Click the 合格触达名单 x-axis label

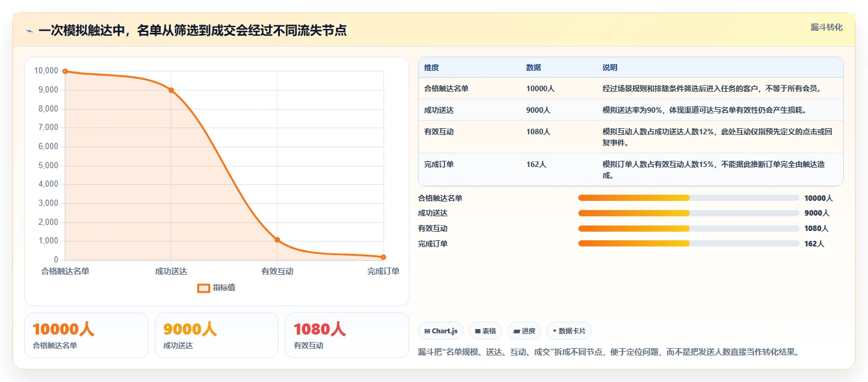pyautogui.click(x=65, y=272)
